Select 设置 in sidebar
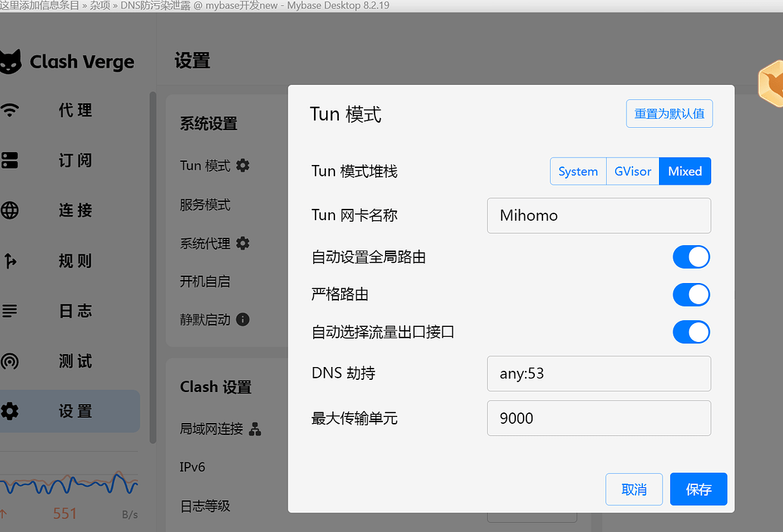The image size is (783, 532). pyautogui.click(x=70, y=411)
